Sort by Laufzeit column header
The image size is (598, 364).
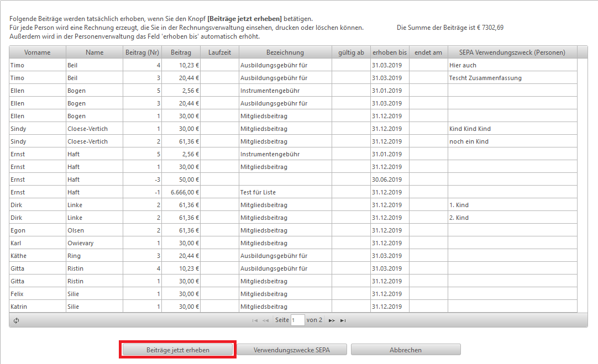(219, 52)
